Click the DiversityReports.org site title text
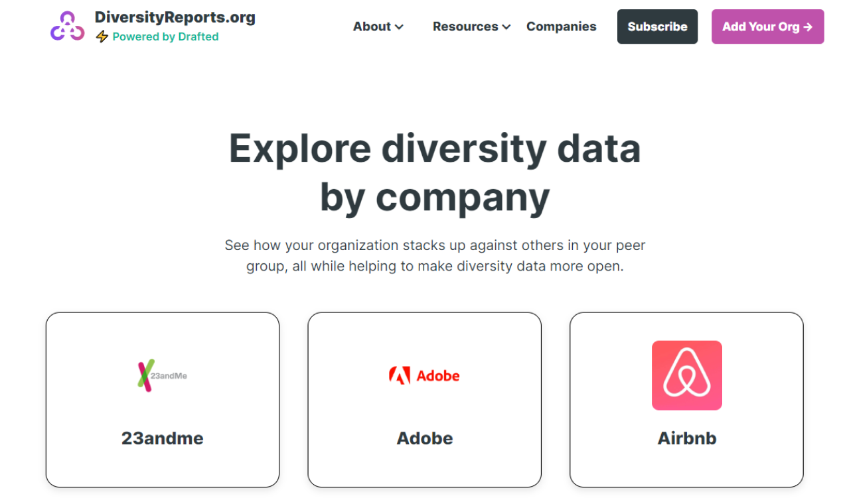Screen dimensions: 843x504 175,17
